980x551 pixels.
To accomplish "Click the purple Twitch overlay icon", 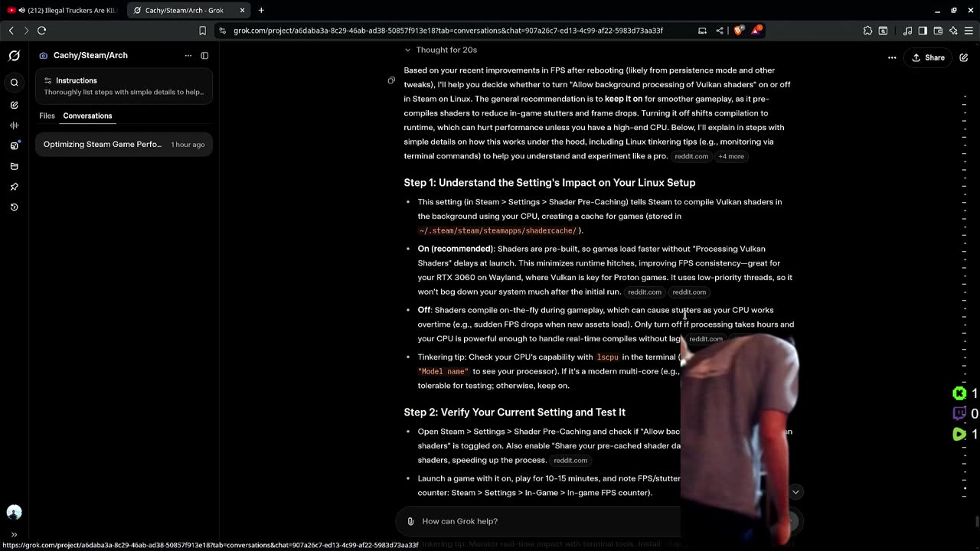I will pos(959,413).
